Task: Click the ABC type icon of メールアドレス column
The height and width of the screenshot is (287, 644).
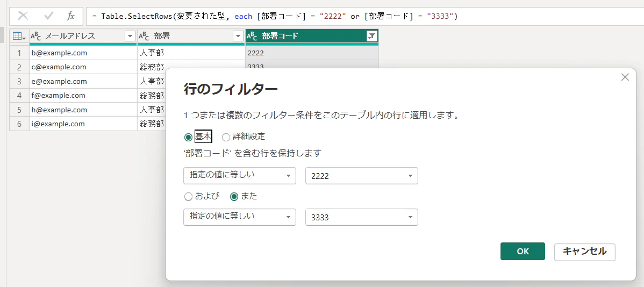Action: click(36, 36)
